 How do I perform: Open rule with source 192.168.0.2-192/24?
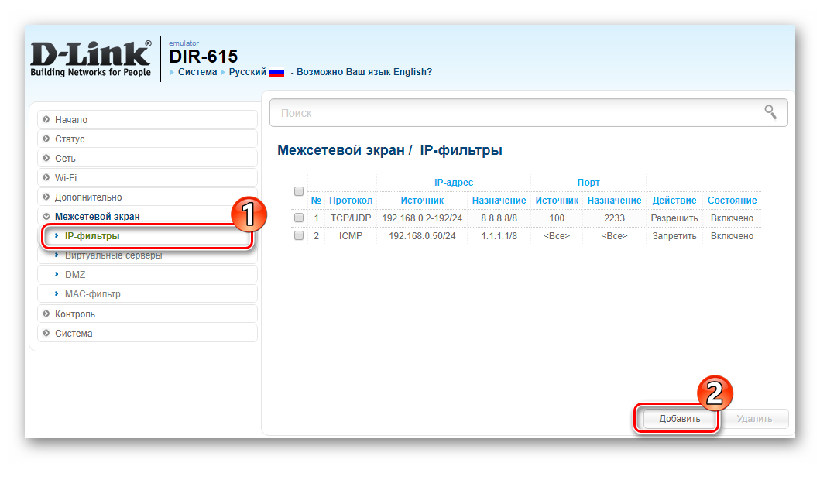pyautogui.click(x=422, y=218)
